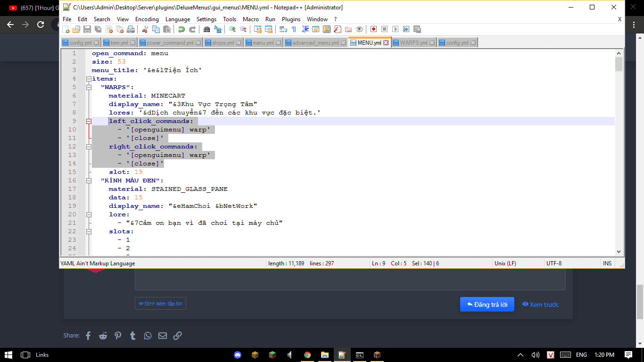Click the Xem trước preview link
Image resolution: width=644 pixels, height=362 pixels.
(541, 304)
